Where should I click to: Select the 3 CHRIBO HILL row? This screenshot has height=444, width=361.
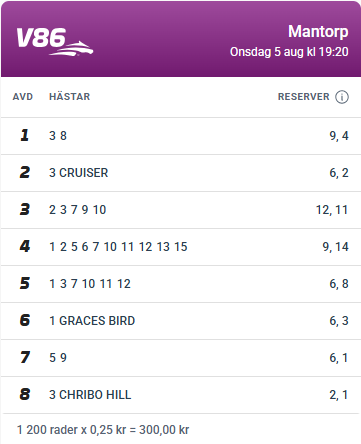[181, 395]
